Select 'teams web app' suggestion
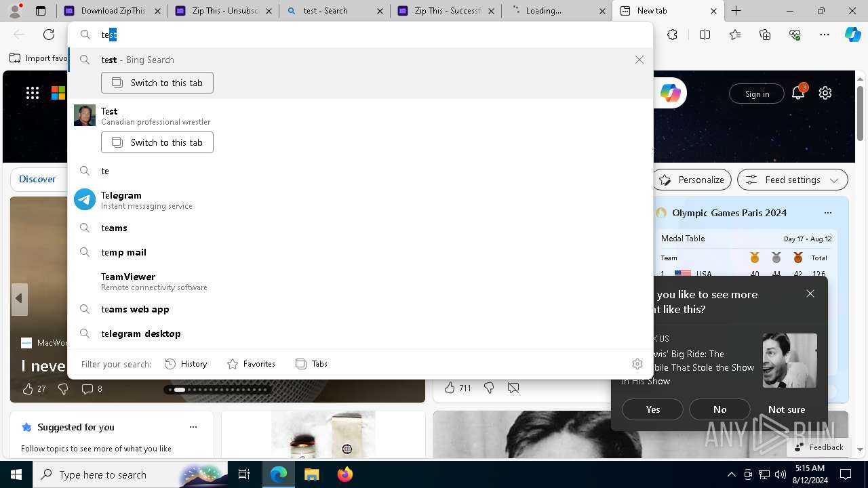 coord(360,309)
